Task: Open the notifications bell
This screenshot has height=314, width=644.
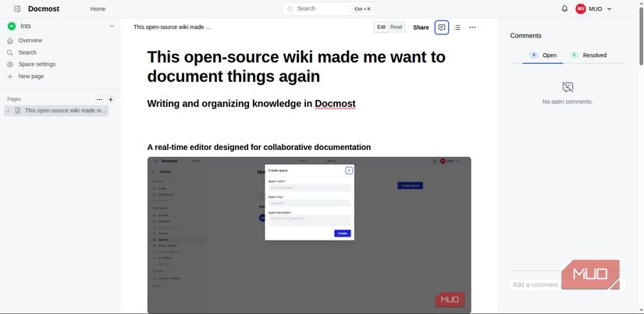Action: pos(564,9)
